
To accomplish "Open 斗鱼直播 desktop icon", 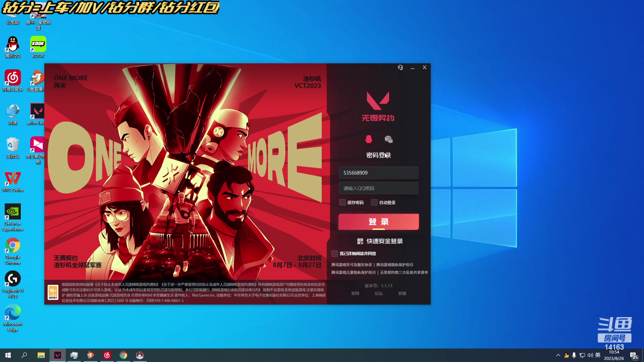I will (36, 81).
